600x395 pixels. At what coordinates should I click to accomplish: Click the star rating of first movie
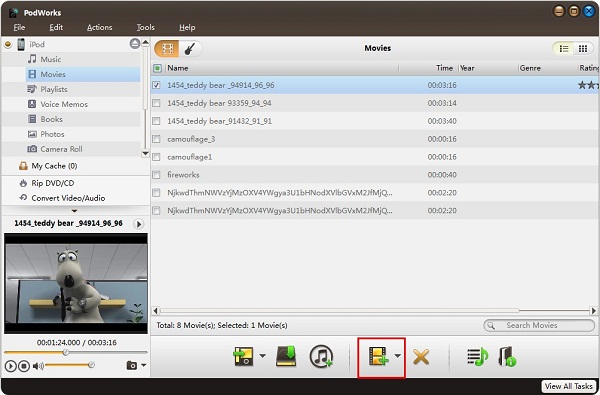(589, 85)
